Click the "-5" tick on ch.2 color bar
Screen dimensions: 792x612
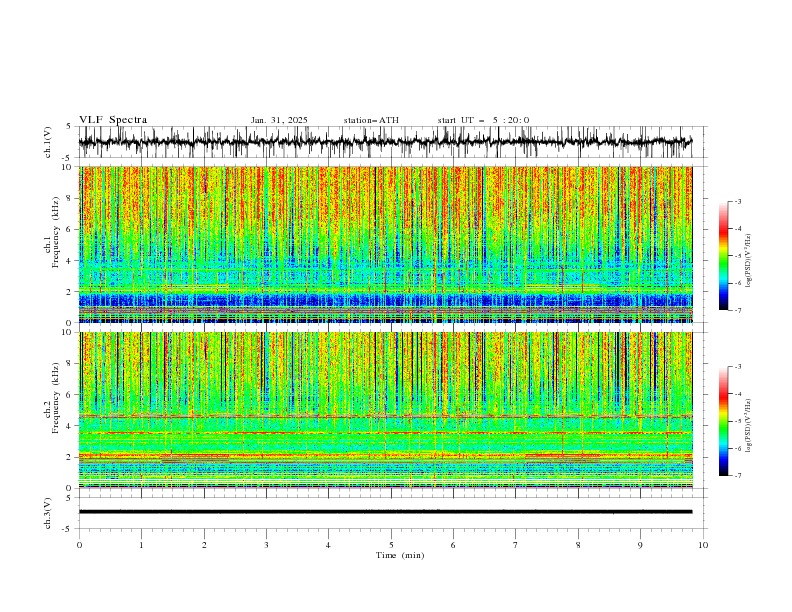point(738,421)
